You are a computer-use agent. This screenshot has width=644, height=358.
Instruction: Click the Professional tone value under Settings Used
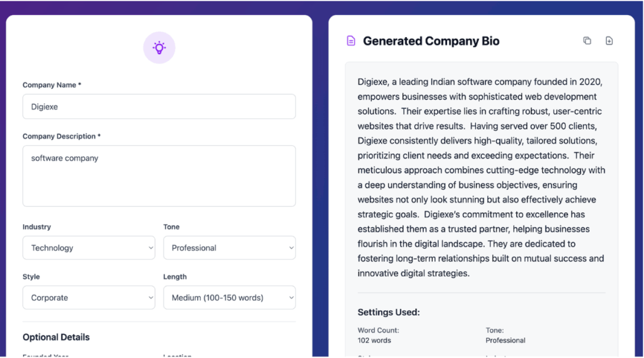click(x=506, y=340)
